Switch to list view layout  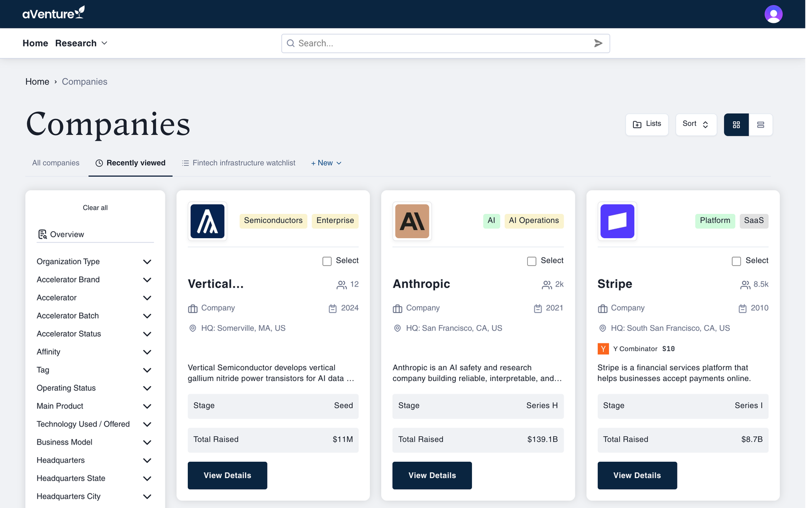760,124
